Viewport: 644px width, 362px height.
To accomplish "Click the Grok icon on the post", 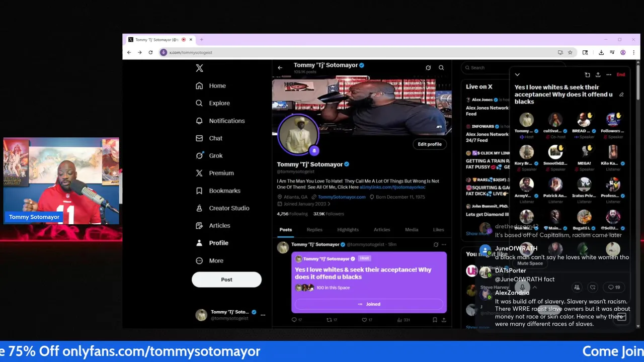I will click(436, 245).
